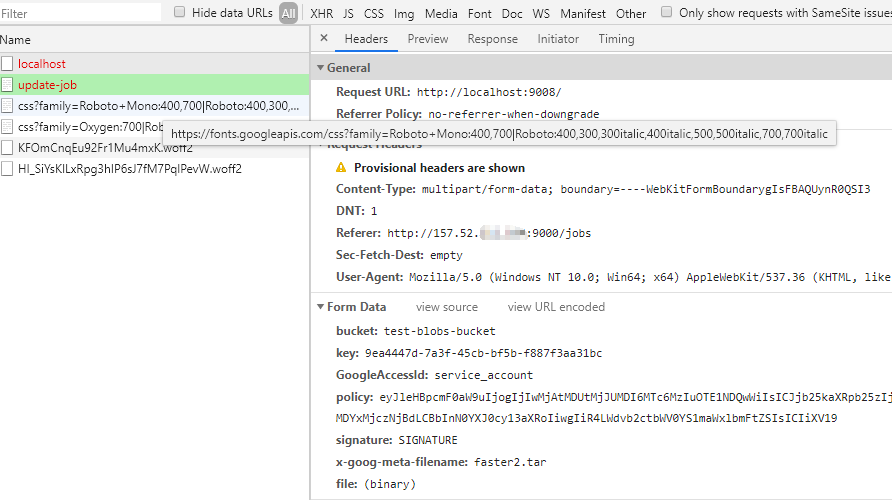Click the Referer URL ending in 9000/jobs
892x500 pixels.
tap(489, 233)
